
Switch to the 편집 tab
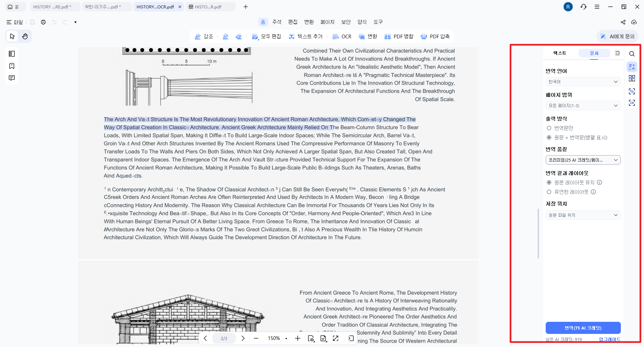pyautogui.click(x=293, y=22)
